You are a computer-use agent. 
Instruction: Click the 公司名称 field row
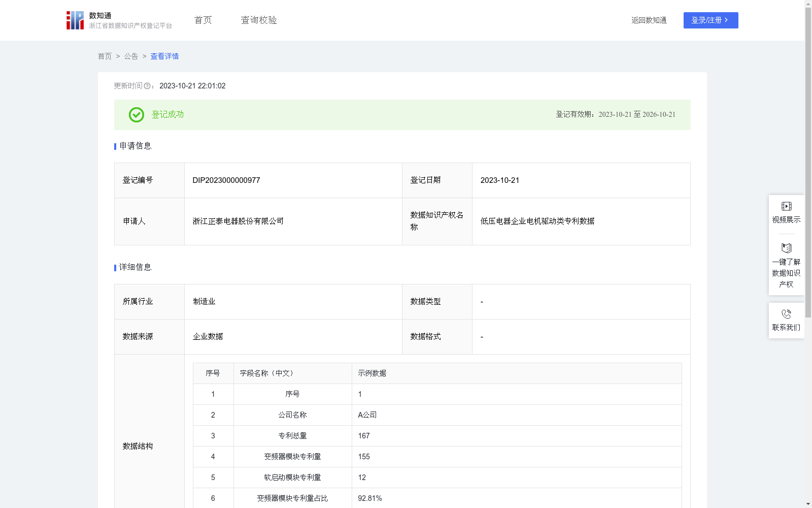(437, 415)
